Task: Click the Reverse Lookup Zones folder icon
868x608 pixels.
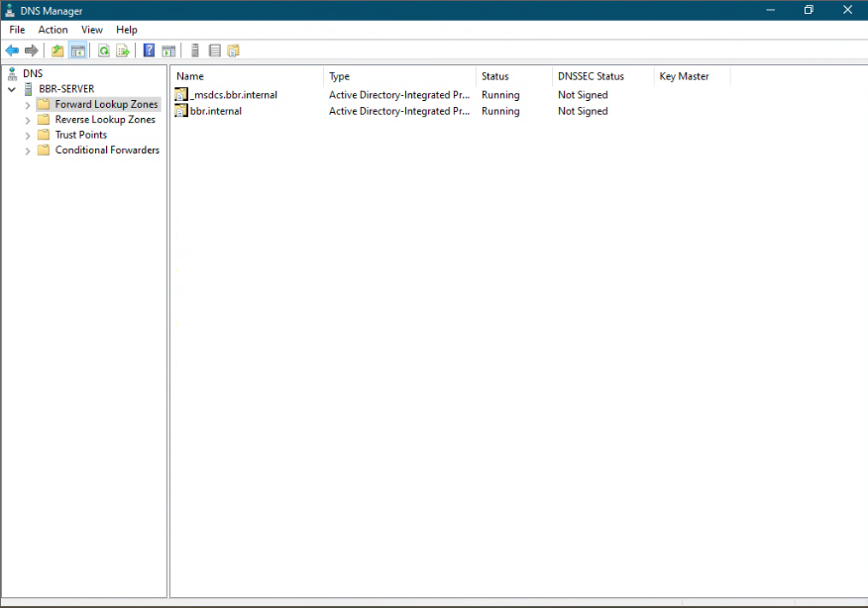Action: [x=44, y=120]
